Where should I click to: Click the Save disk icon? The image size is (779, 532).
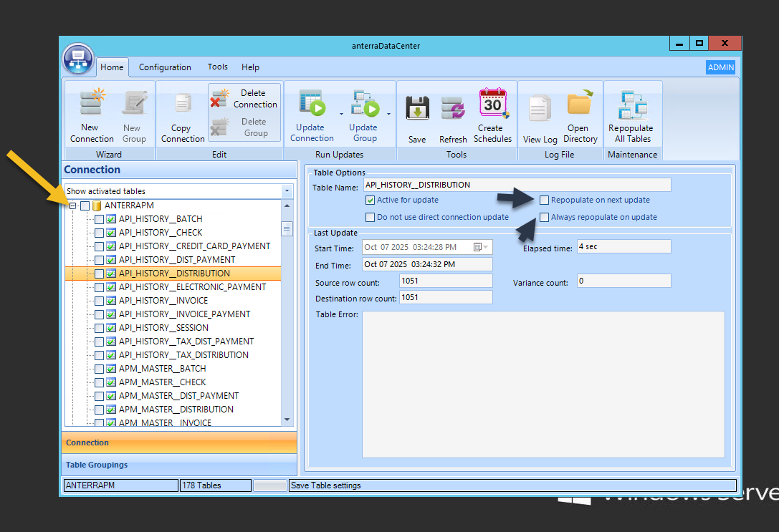pos(417,108)
